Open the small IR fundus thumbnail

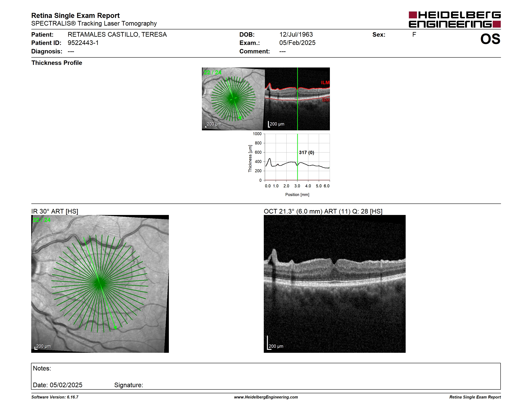click(233, 99)
